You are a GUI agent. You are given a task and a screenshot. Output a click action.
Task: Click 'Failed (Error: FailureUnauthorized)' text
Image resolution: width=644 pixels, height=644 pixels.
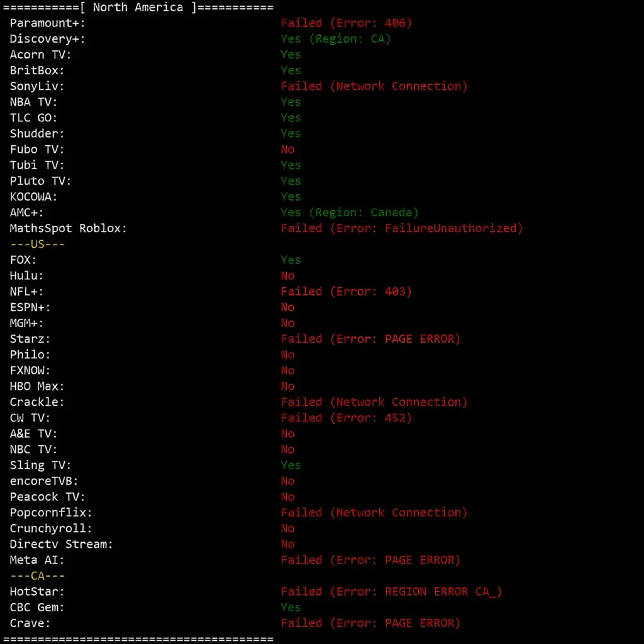click(402, 228)
